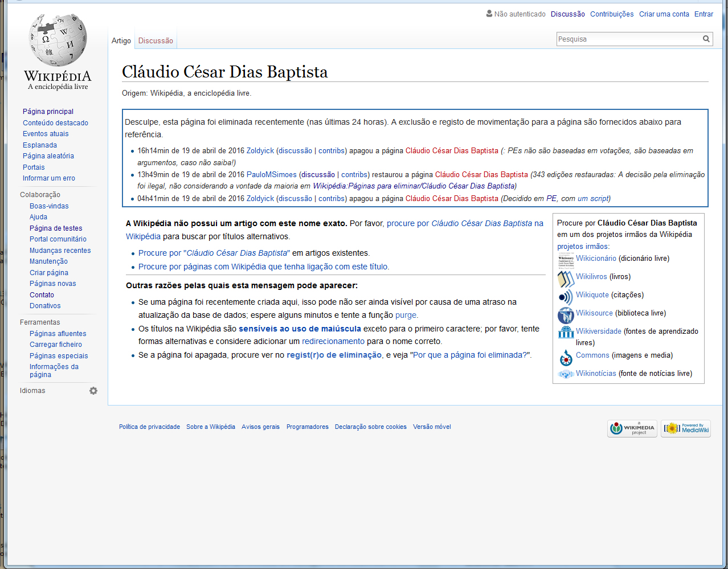This screenshot has width=728, height=569.
Task: Click into the Pesquisa search field
Action: (x=628, y=39)
